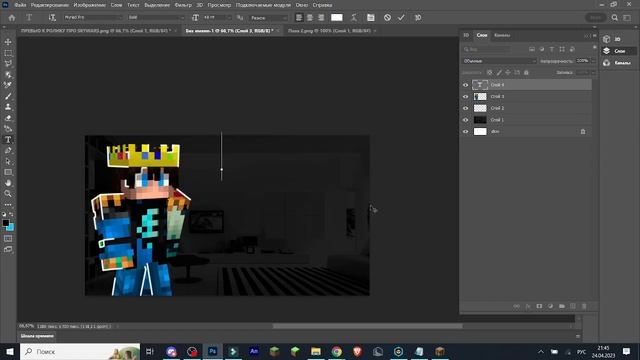Select the Quick Selection tool
Image resolution: width=640 pixels, height=360 pixels.
[8, 75]
